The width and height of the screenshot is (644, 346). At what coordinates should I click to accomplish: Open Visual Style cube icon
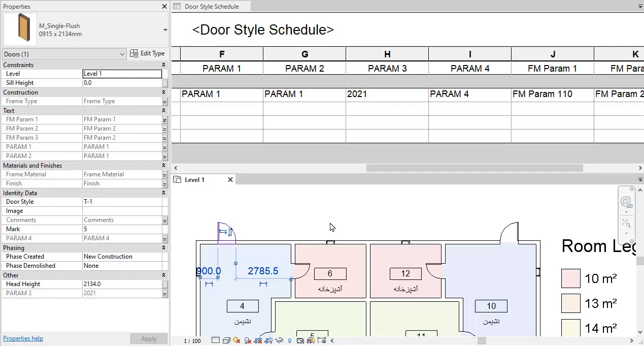pos(226,340)
